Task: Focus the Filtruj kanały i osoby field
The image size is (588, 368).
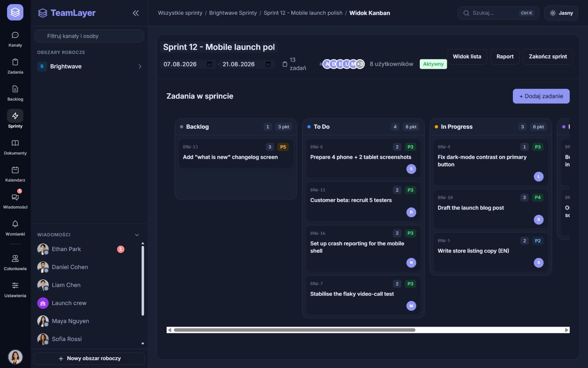Action: [x=89, y=36]
